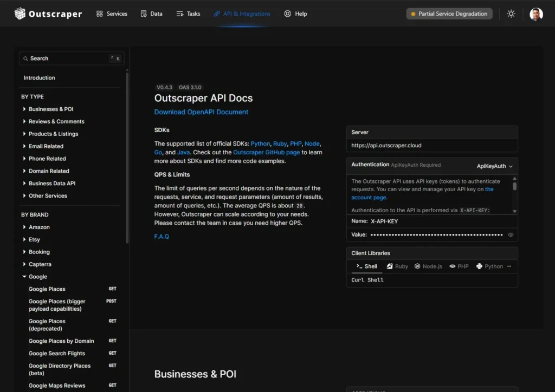Click the search magnifier icon in sidebar

tap(25, 58)
